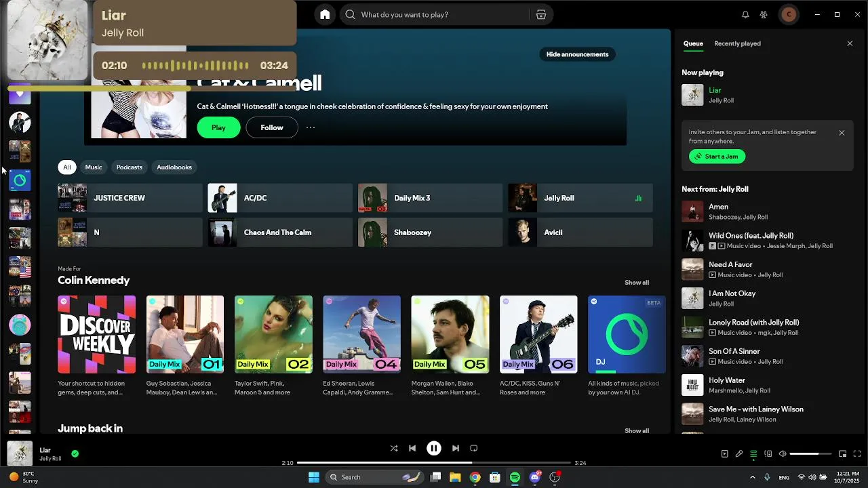Expand system tray hidden icons

(x=752, y=477)
